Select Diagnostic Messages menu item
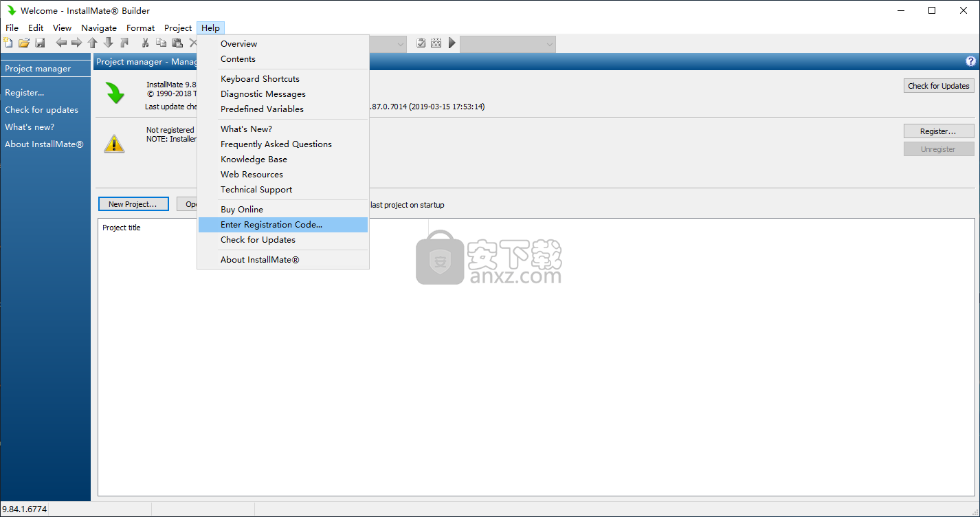 coord(283,93)
